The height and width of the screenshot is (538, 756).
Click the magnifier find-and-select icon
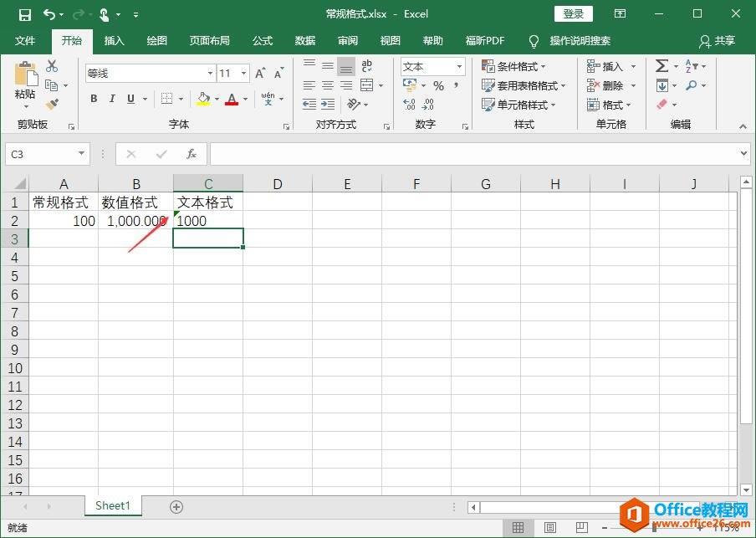pyautogui.click(x=692, y=86)
